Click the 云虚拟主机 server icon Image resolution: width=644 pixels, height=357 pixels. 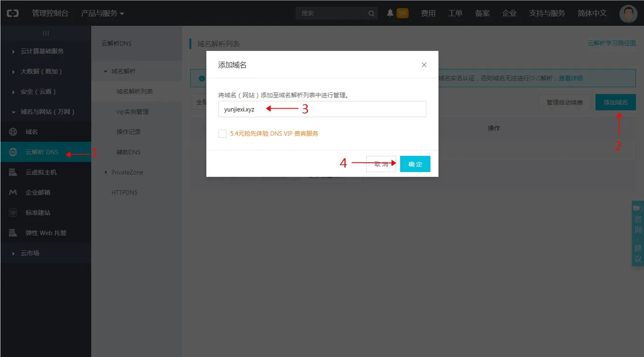click(x=13, y=173)
